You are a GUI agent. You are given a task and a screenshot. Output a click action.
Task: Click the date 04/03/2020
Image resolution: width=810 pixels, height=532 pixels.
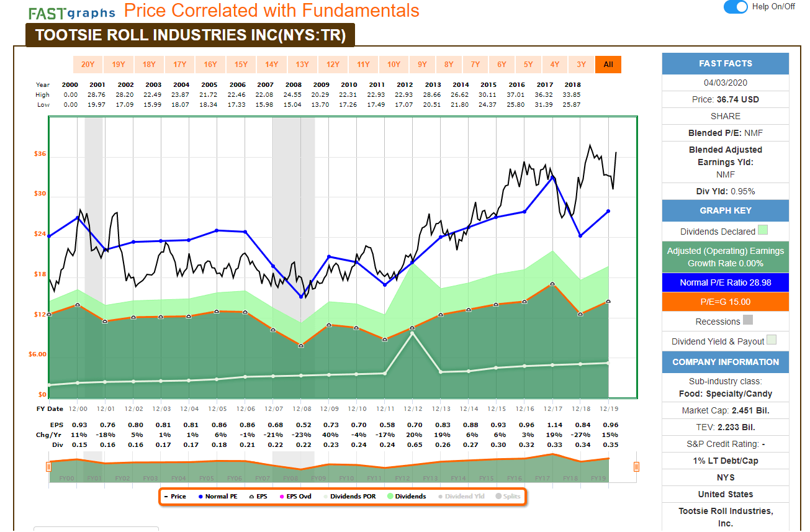(x=726, y=83)
